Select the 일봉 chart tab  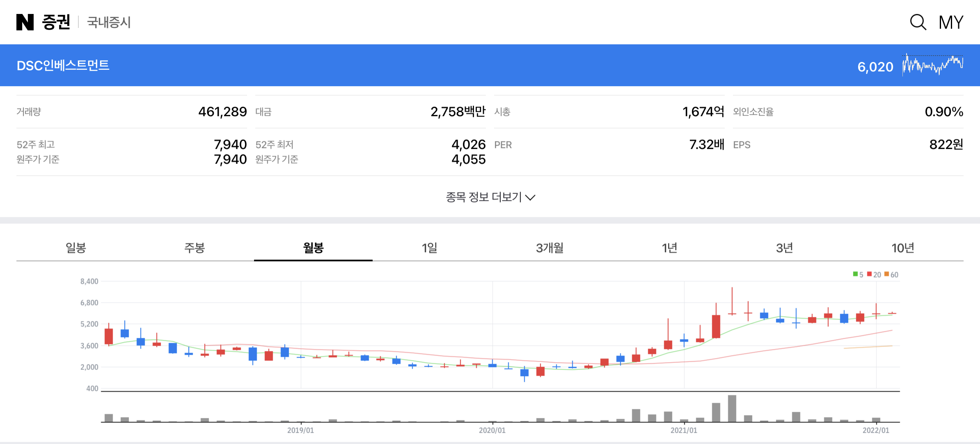76,248
